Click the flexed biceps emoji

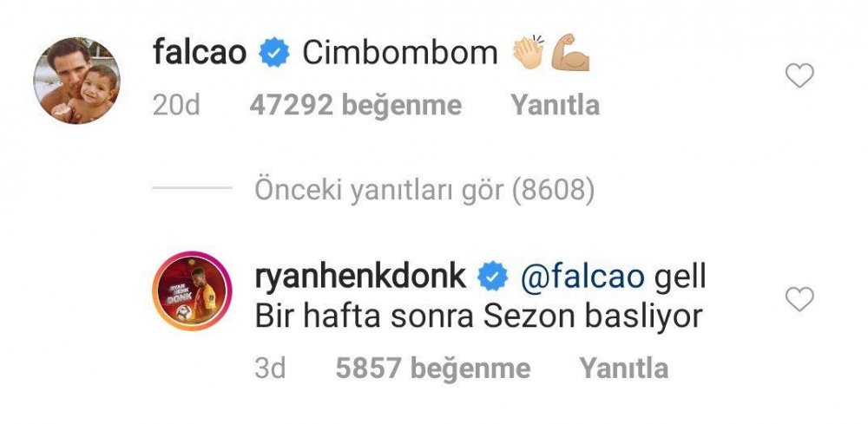[x=570, y=53]
